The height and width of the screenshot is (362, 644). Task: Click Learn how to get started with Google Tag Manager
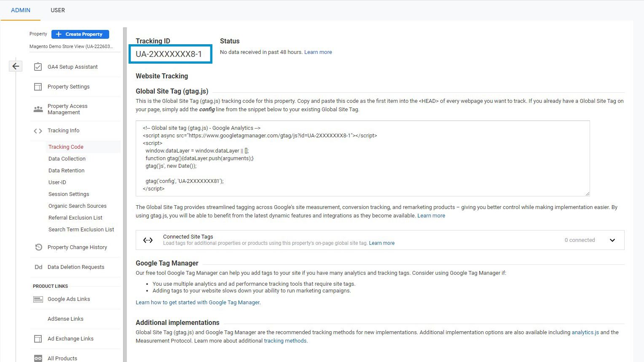[198, 302]
